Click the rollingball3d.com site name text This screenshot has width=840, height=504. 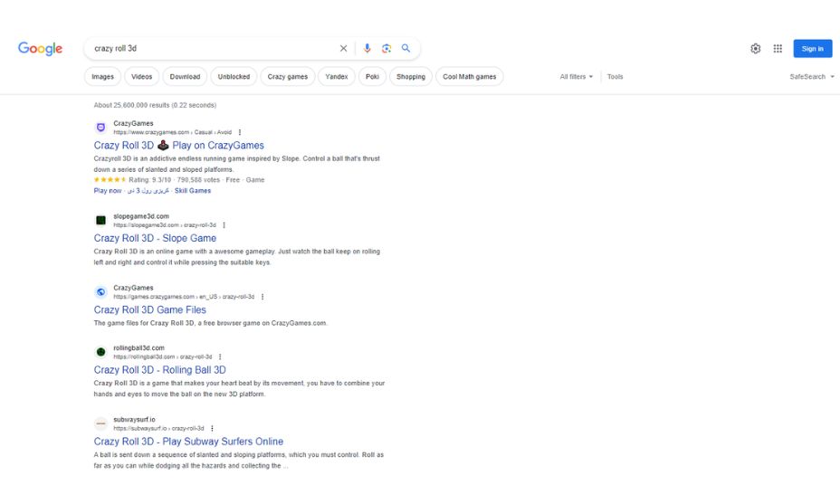click(x=138, y=348)
